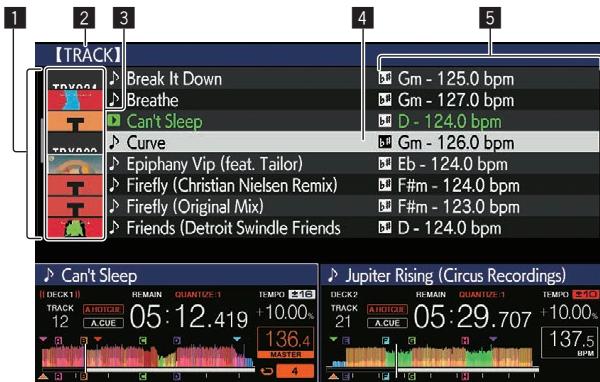
Task: Click key icon in the Friends (Detroit Swindle row
Action: click(x=385, y=228)
